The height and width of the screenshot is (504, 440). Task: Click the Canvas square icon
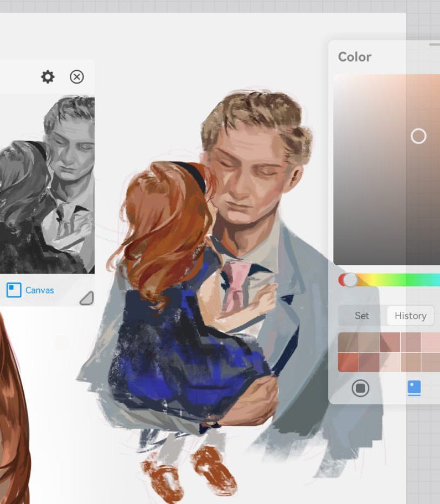(x=14, y=290)
